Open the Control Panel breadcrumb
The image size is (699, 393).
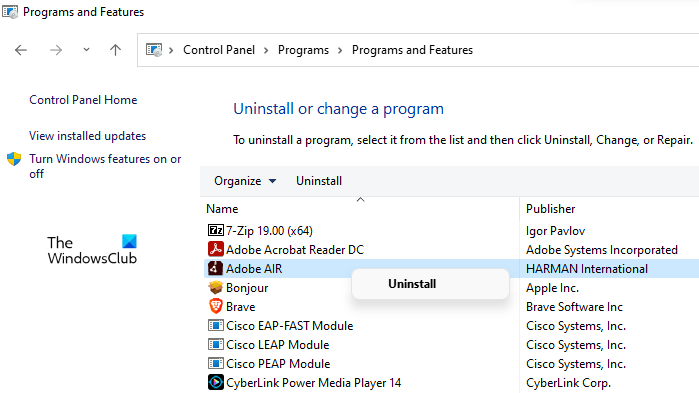click(219, 50)
